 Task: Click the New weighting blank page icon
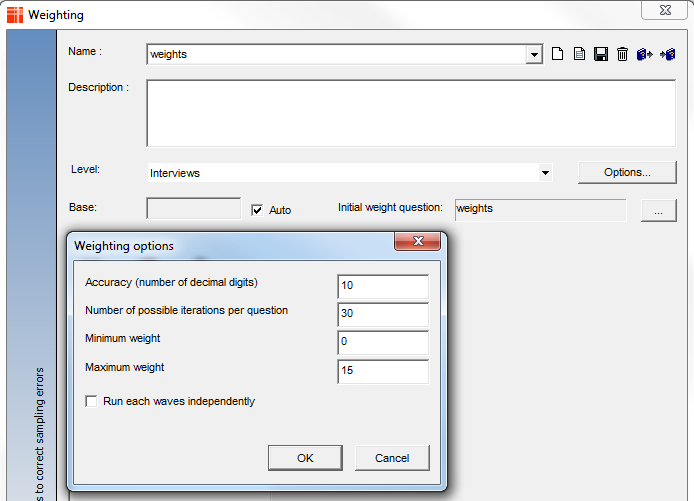pyautogui.click(x=557, y=54)
